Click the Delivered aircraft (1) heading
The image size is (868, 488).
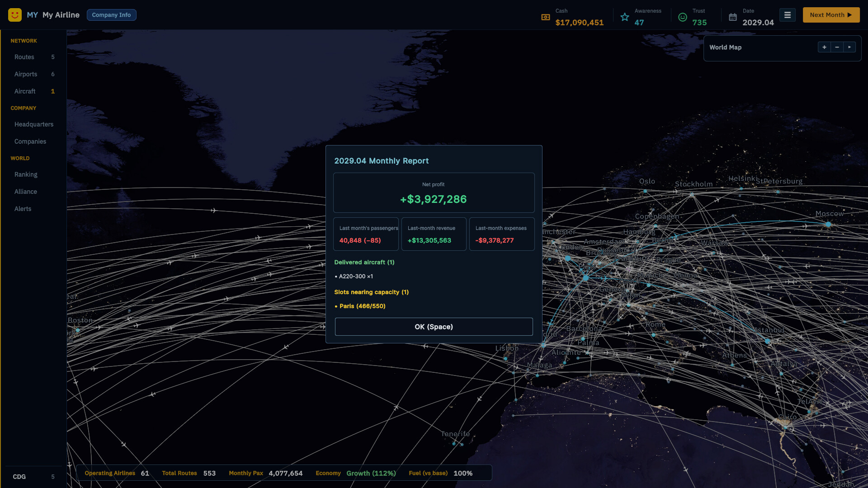pos(364,262)
